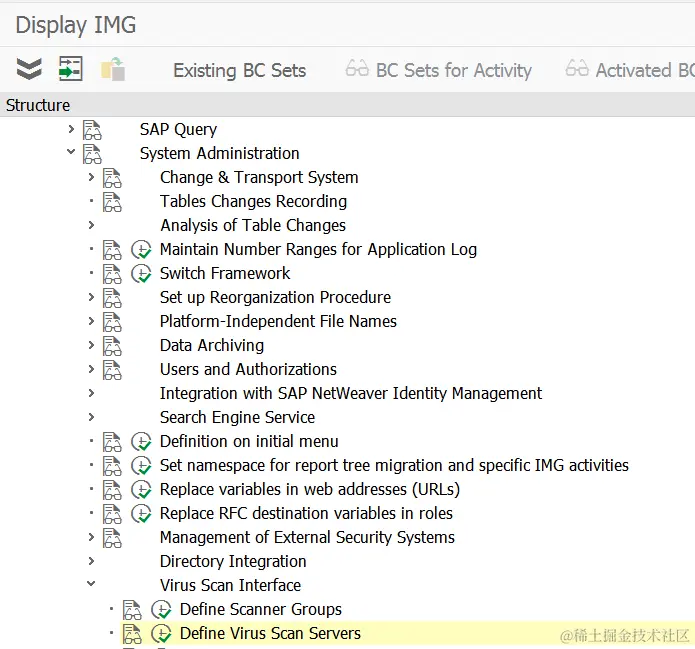The height and width of the screenshot is (649, 695).
Task: Select Define Virus Scan Servers row text
Action: coord(270,633)
